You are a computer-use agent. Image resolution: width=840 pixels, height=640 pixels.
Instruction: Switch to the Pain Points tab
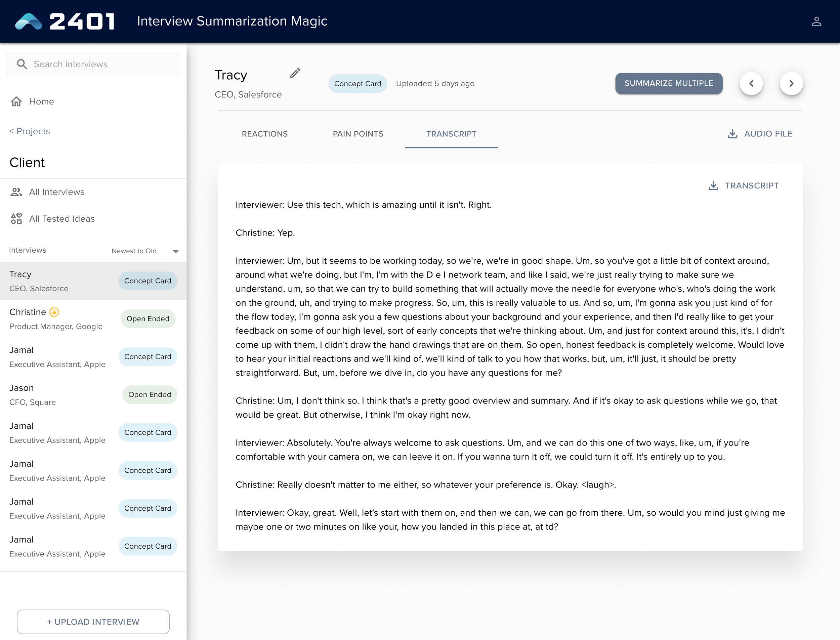point(358,134)
